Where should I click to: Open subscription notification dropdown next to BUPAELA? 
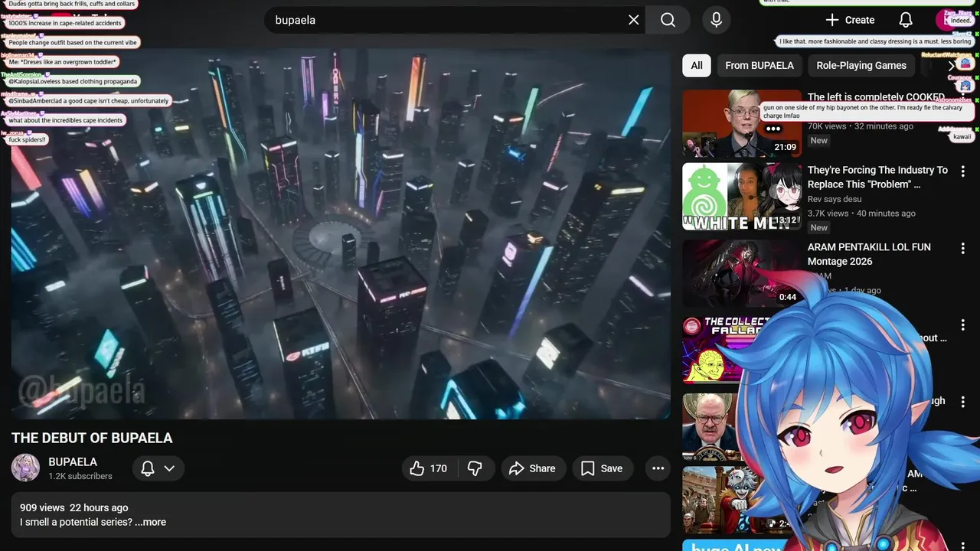158,468
